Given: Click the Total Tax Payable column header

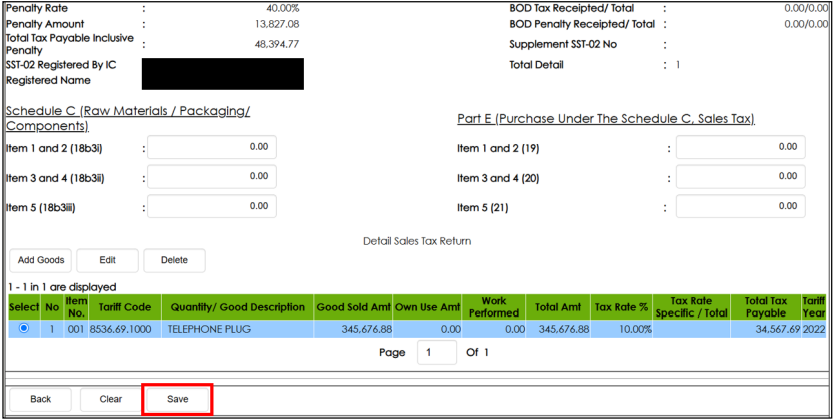Looking at the screenshot, I should [x=763, y=307].
